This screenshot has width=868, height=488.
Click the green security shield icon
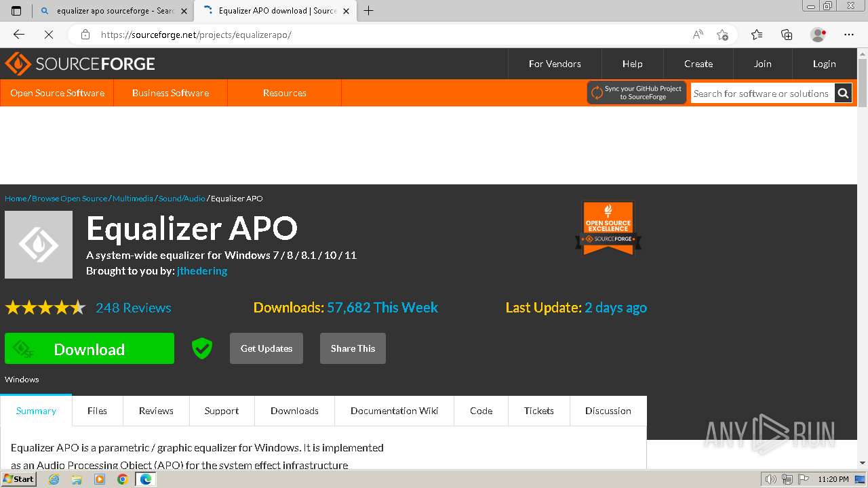tap(202, 348)
